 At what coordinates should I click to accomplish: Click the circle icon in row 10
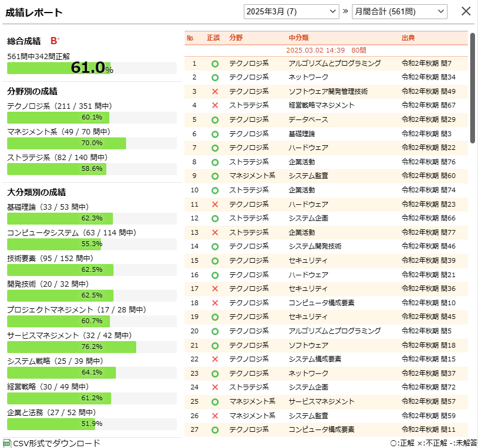215,191
